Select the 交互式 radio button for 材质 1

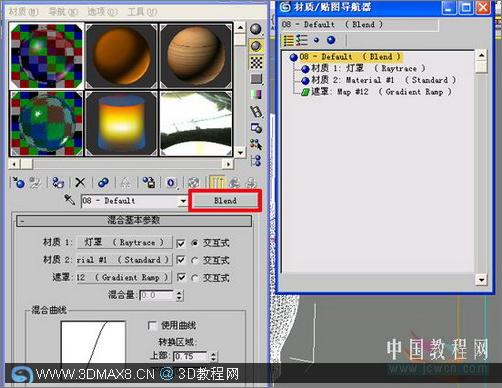[195, 243]
